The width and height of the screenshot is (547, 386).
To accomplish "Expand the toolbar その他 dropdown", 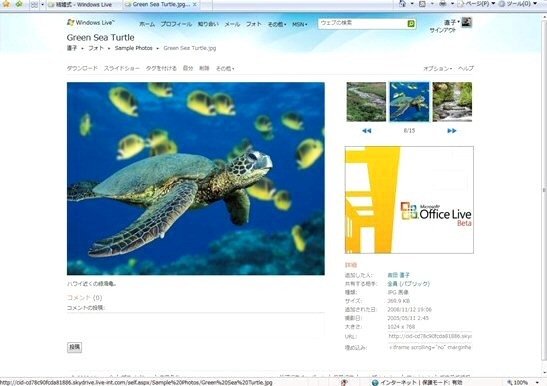I will [225, 68].
